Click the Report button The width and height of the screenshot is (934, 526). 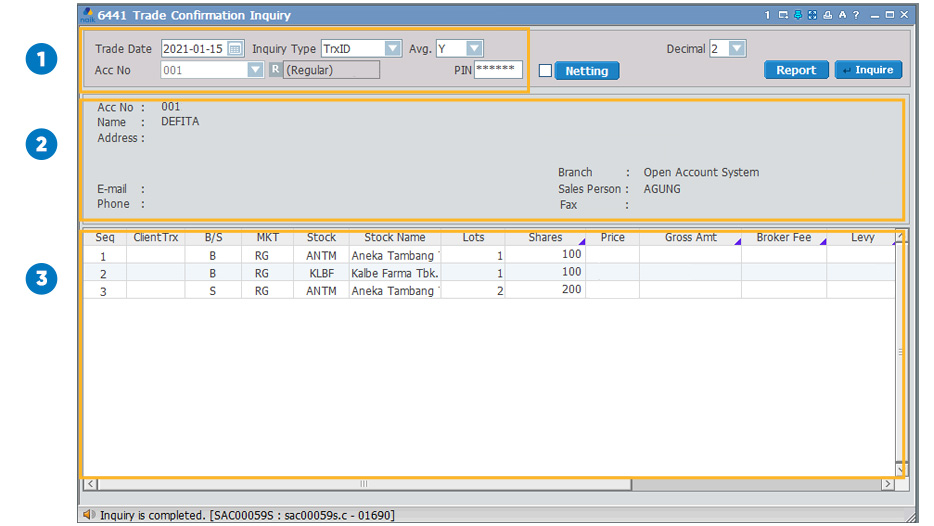click(x=796, y=70)
